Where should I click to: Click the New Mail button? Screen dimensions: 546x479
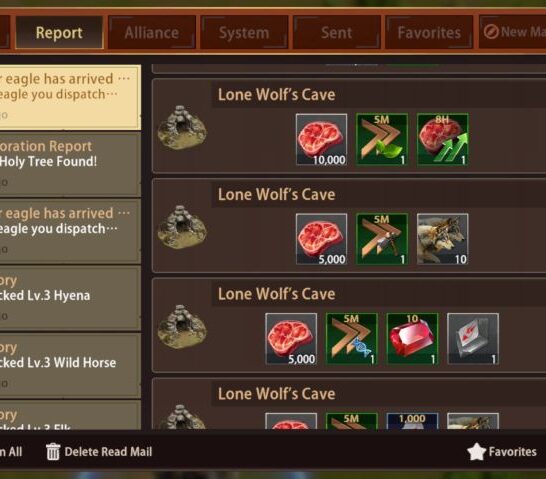point(513,32)
